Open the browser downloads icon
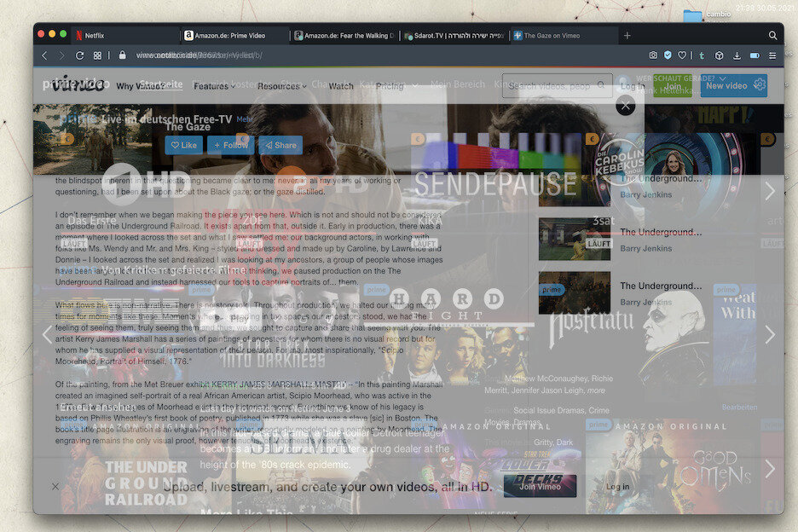This screenshot has width=798, height=532. (x=737, y=55)
